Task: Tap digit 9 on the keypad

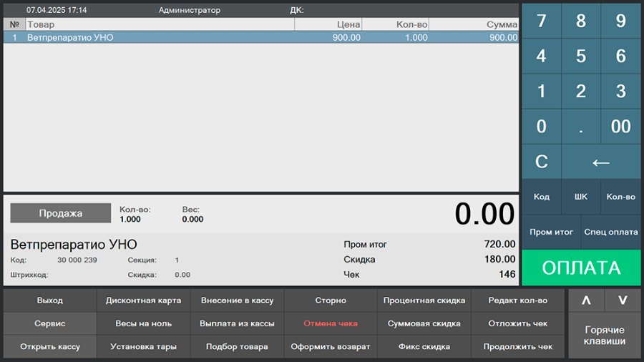Action: pos(620,21)
